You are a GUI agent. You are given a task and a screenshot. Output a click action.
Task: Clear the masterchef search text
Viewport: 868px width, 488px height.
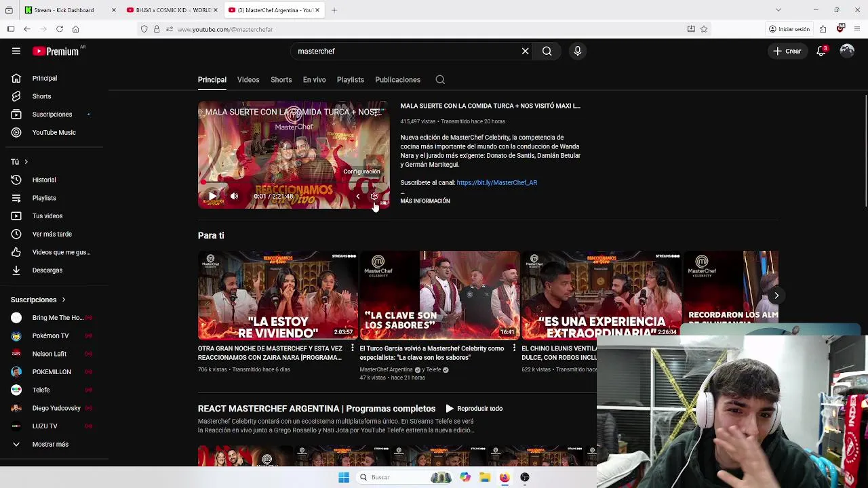click(525, 51)
